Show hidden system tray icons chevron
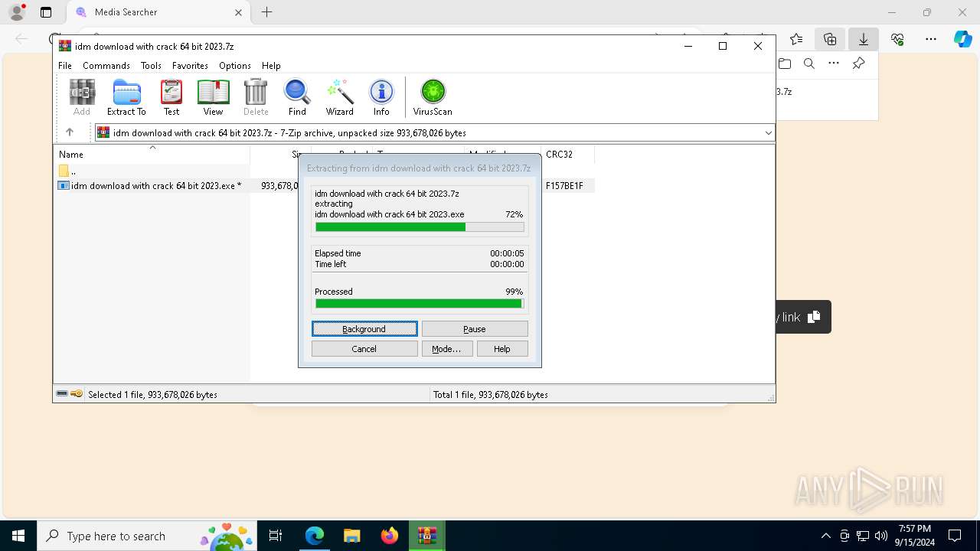980x551 pixels. click(x=825, y=536)
